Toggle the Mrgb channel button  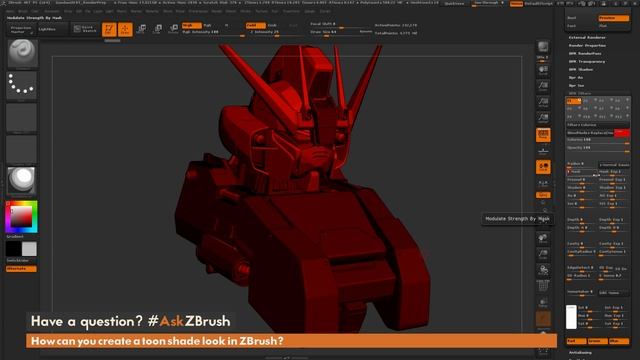point(191,25)
